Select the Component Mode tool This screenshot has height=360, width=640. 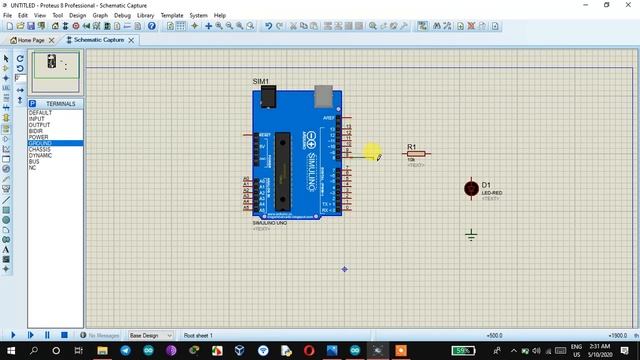coord(6,68)
